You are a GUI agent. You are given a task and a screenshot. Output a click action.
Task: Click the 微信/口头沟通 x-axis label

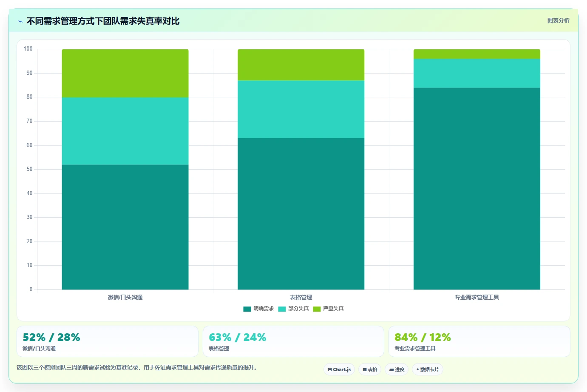click(x=125, y=297)
